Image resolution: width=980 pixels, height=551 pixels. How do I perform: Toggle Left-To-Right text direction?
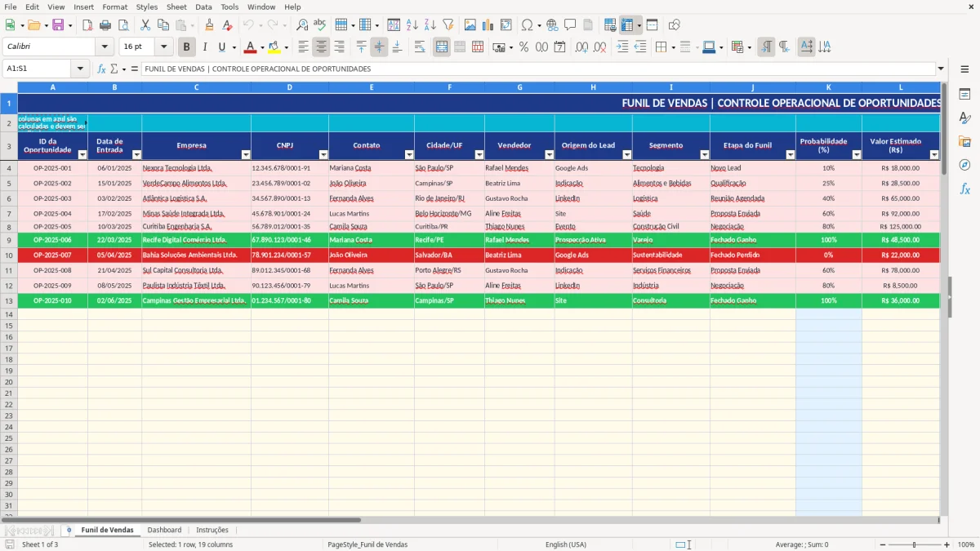[766, 47]
